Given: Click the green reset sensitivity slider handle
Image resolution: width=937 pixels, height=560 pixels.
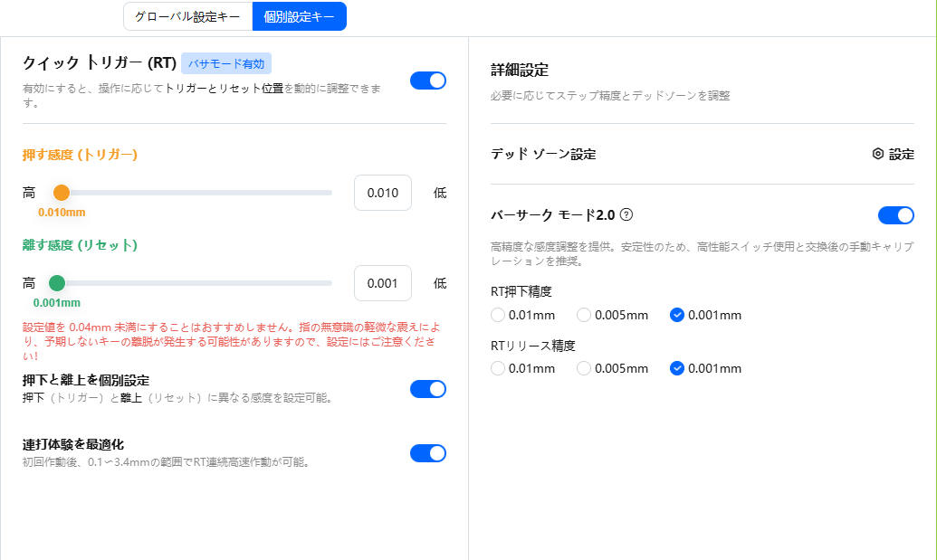Looking at the screenshot, I should coord(57,283).
